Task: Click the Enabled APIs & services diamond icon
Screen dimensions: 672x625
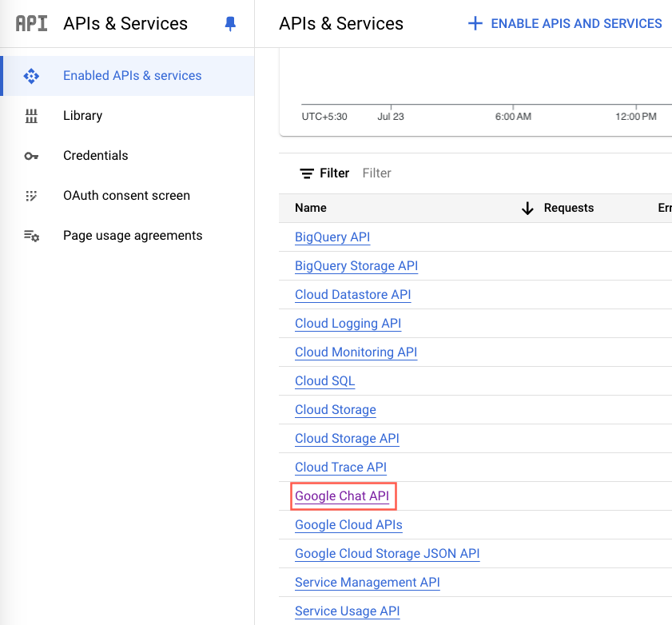Action: tap(31, 76)
